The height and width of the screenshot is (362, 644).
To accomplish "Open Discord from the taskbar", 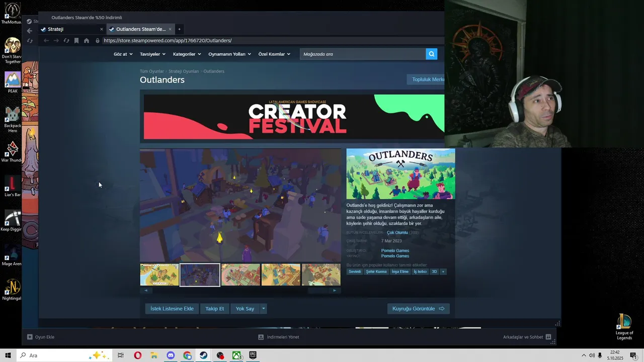I will (x=171, y=355).
